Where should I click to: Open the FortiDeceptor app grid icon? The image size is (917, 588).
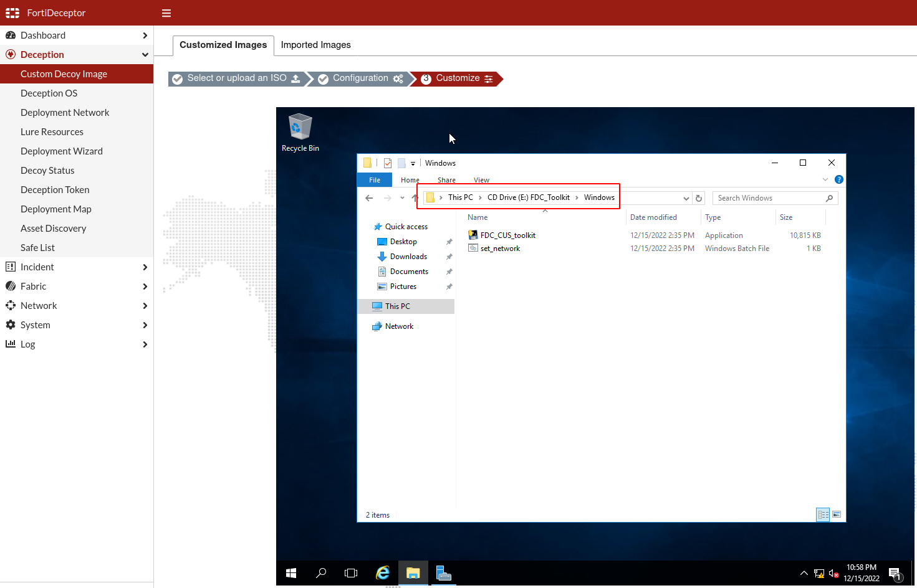coord(12,12)
